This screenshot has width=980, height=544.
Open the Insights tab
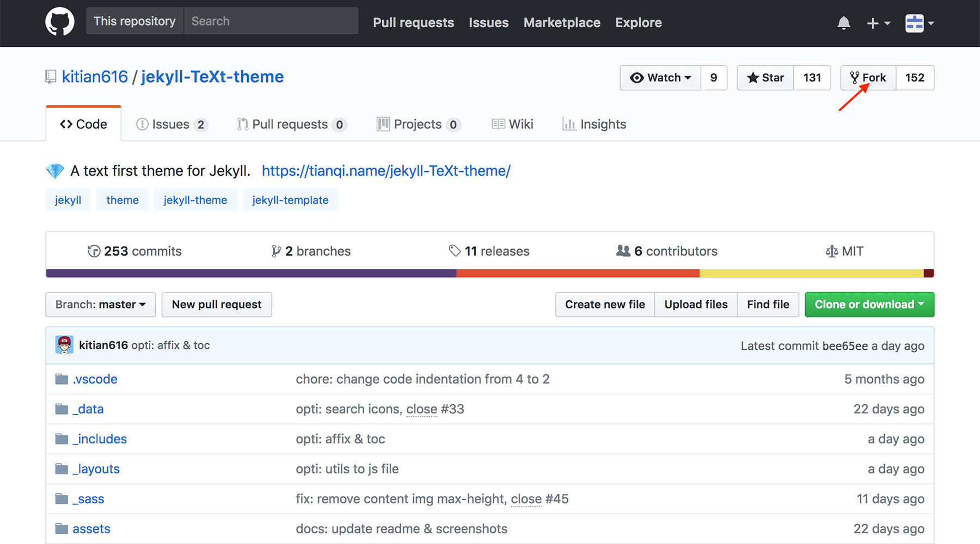coord(594,124)
